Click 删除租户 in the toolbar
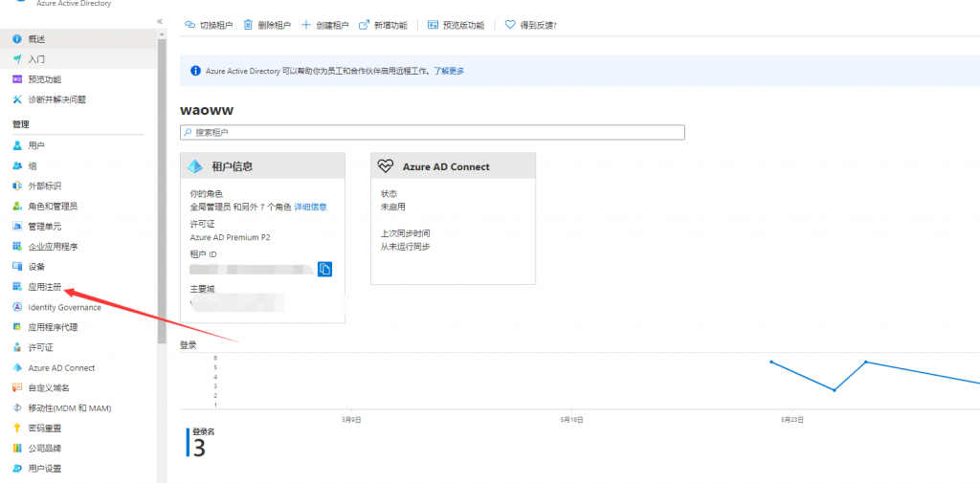 point(267,25)
